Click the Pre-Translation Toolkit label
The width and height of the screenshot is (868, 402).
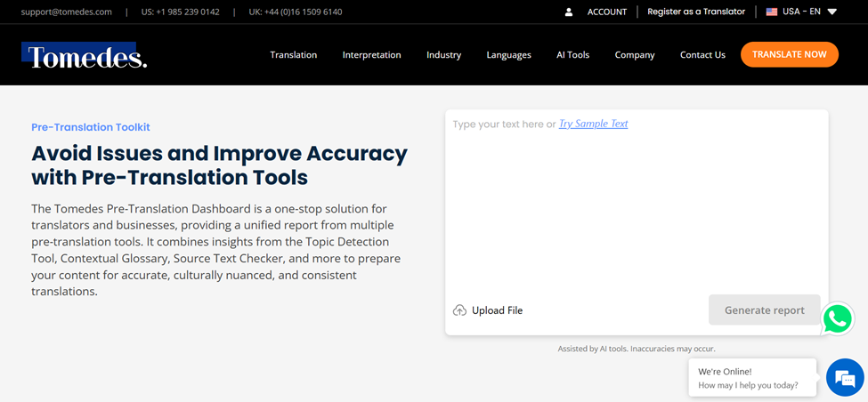pos(91,127)
